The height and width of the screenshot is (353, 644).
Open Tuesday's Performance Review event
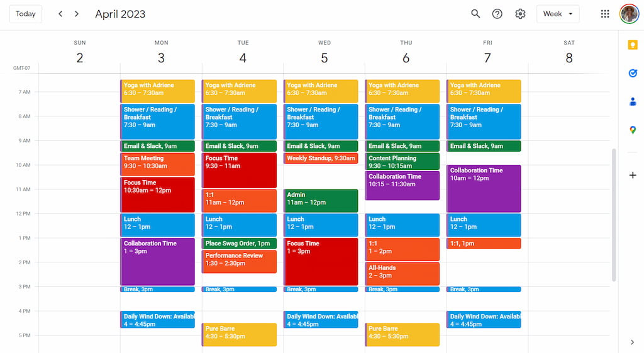[x=239, y=262]
